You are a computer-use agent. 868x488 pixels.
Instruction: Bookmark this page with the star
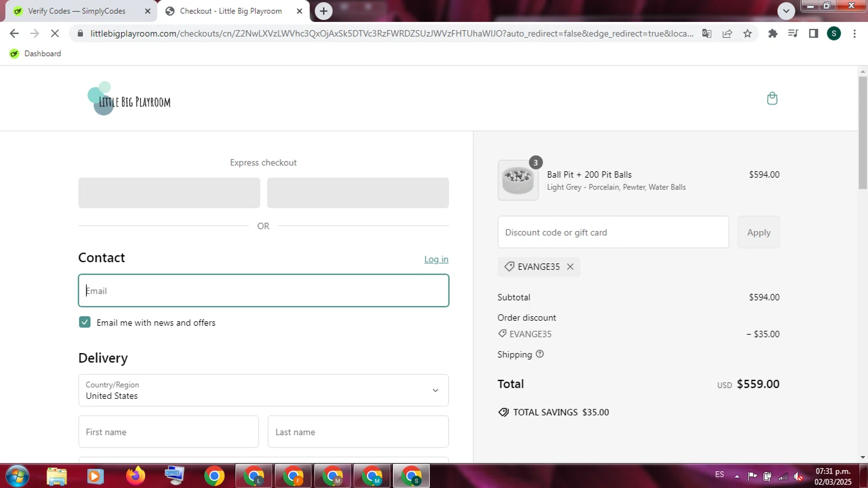(x=748, y=34)
